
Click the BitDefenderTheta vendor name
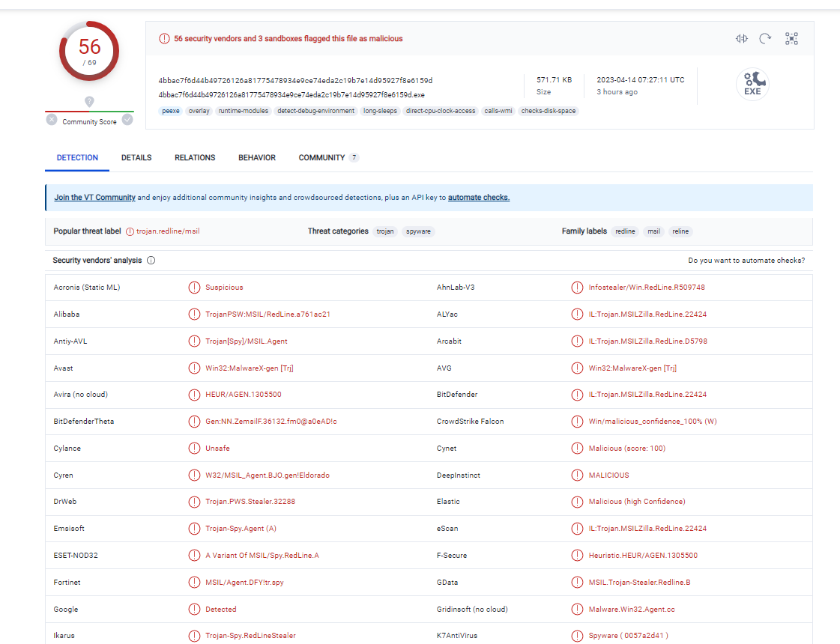point(84,422)
